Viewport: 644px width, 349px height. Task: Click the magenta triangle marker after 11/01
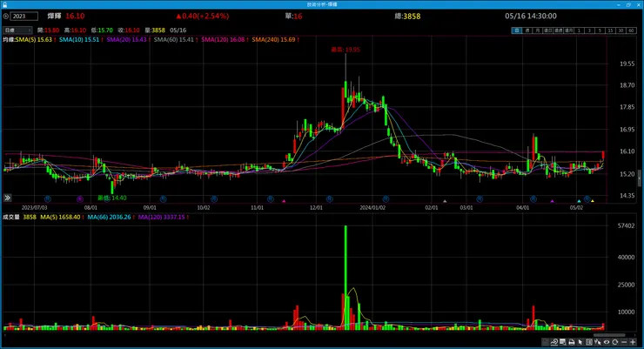tap(284, 201)
